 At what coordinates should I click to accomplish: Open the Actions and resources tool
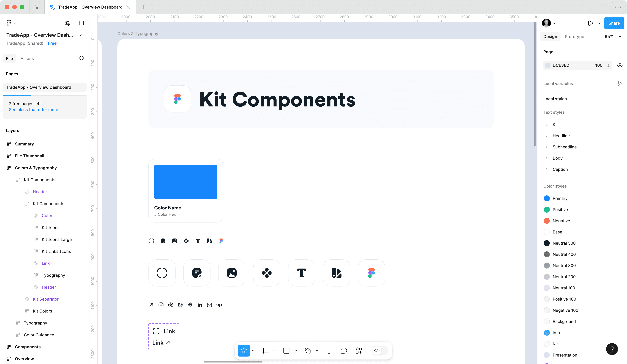(359, 351)
